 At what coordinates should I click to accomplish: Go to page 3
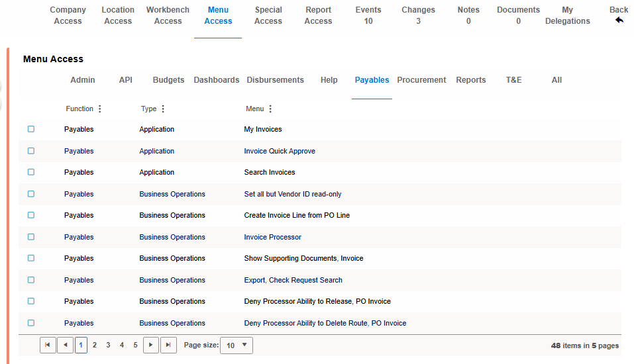[108, 345]
